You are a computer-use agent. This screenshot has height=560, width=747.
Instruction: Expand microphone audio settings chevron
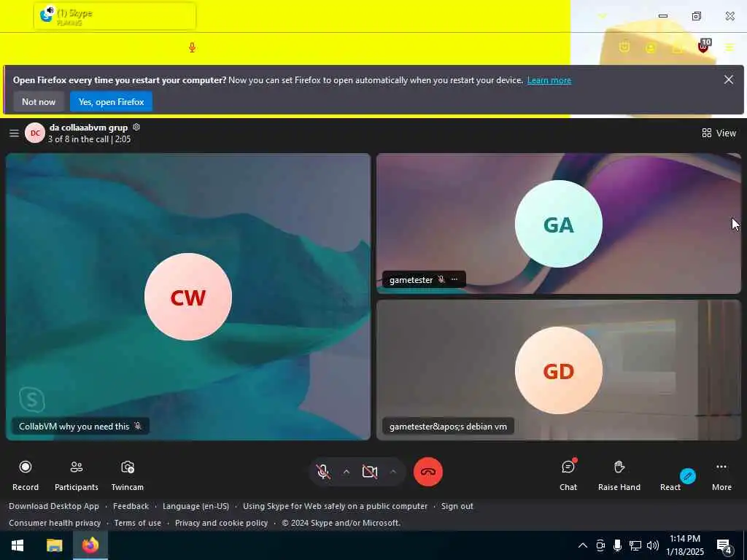coord(347,472)
